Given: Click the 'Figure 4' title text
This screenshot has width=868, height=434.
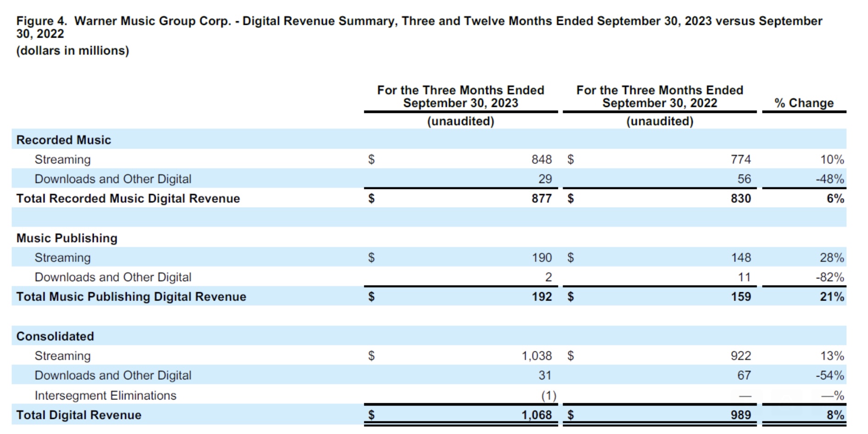Looking at the screenshot, I should (419, 27).
